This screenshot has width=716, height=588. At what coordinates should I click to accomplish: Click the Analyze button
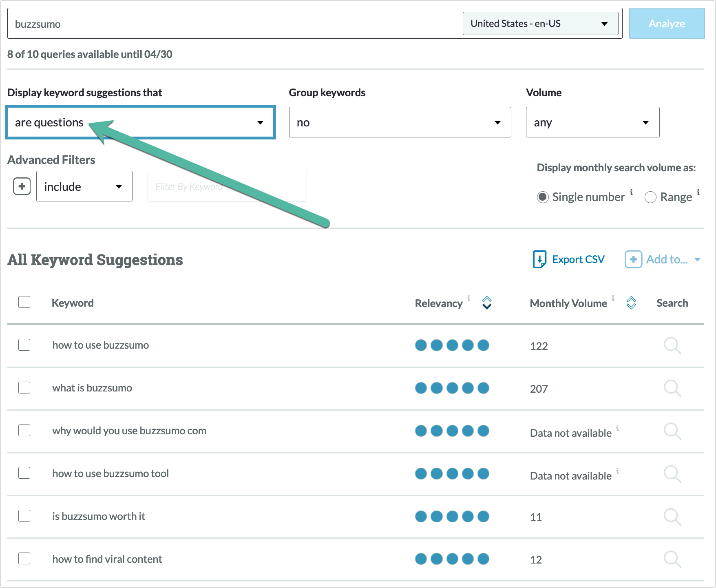coord(667,23)
